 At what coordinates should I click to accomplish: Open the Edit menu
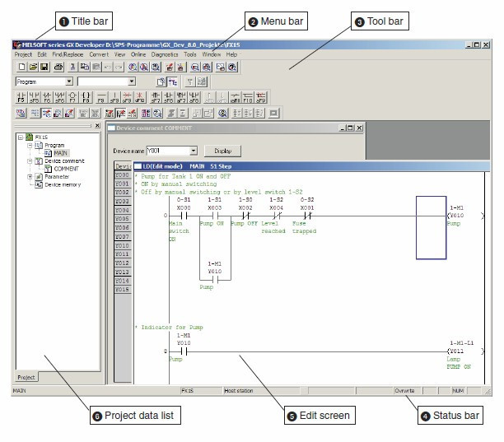42,54
